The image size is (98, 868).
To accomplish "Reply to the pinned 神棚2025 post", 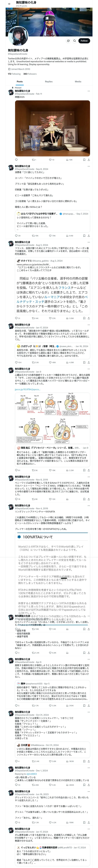I will click(16, 160).
